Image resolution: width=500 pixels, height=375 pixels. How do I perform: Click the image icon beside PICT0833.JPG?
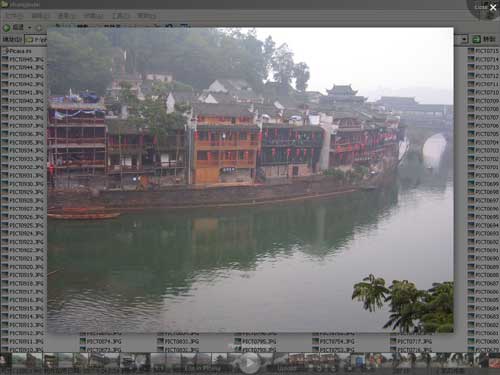click(160, 341)
